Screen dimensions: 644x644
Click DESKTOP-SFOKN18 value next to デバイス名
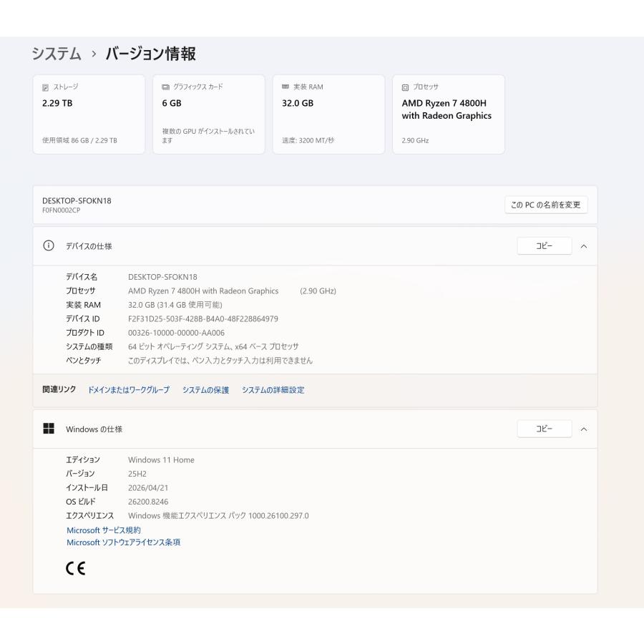click(x=162, y=277)
